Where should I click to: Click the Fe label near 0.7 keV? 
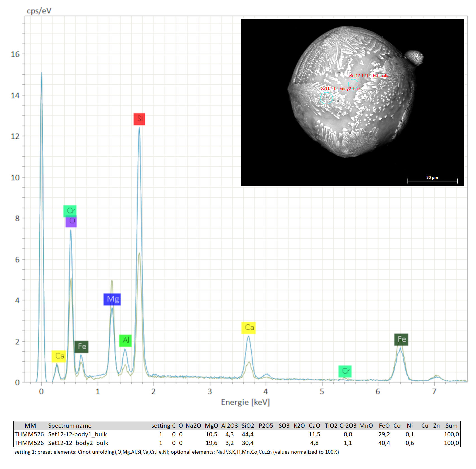click(81, 347)
